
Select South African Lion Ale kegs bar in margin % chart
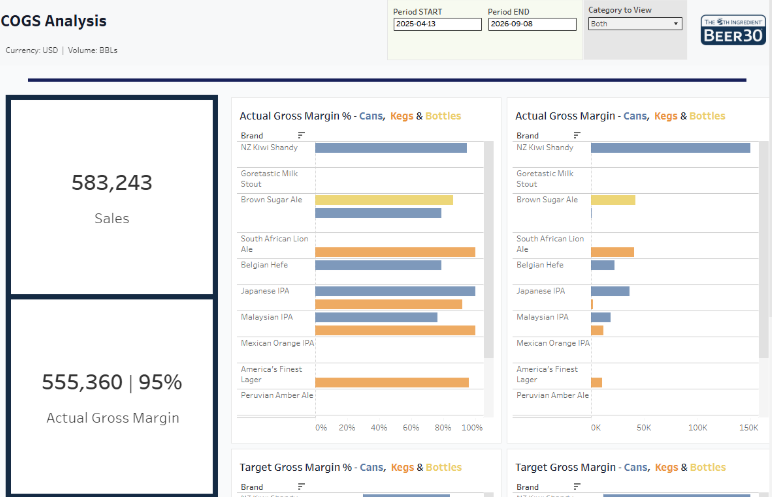(x=395, y=252)
